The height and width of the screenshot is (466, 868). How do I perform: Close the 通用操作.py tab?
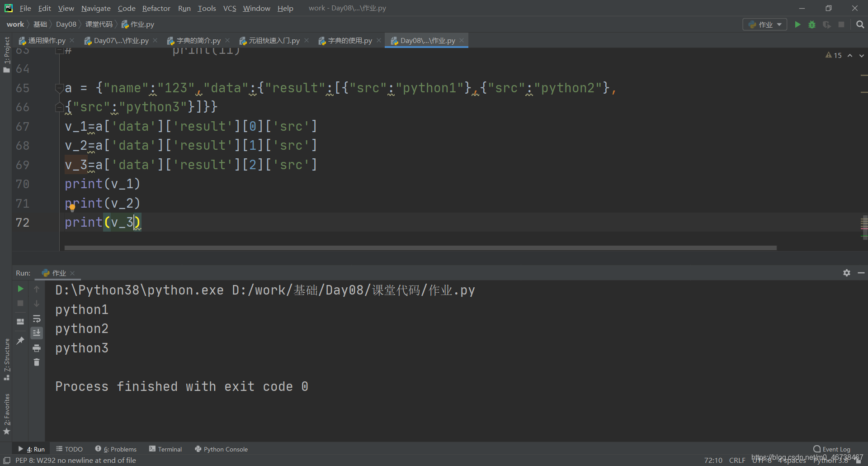tap(72, 40)
